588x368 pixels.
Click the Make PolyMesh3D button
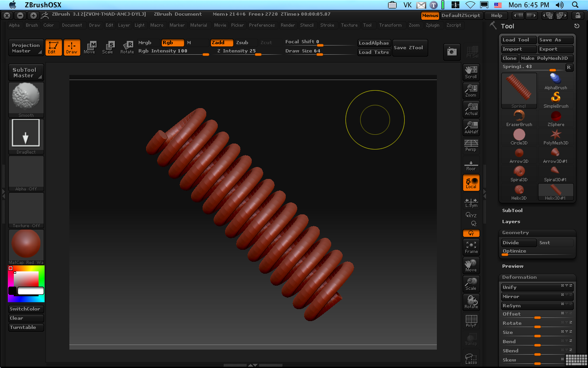point(547,58)
